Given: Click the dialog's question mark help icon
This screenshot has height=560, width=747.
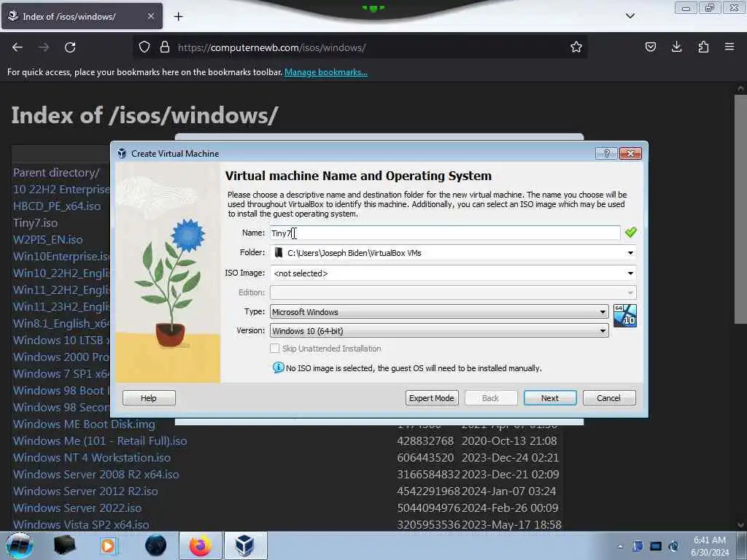Looking at the screenshot, I should coord(606,153).
